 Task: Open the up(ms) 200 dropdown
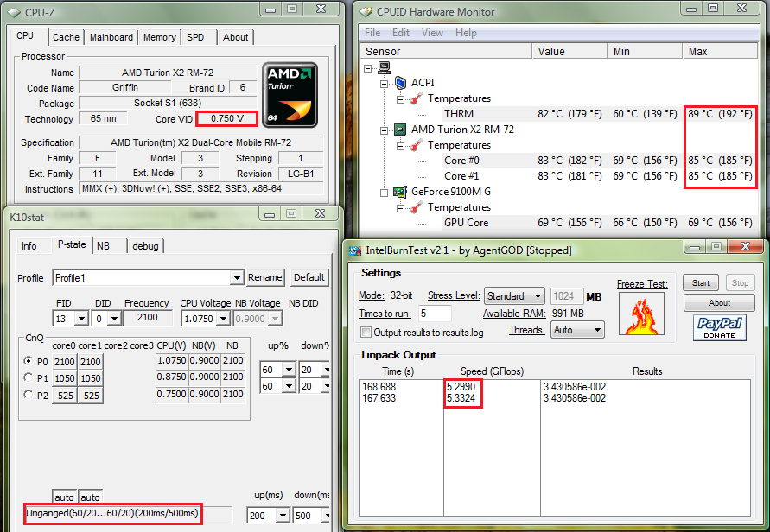pos(283,516)
